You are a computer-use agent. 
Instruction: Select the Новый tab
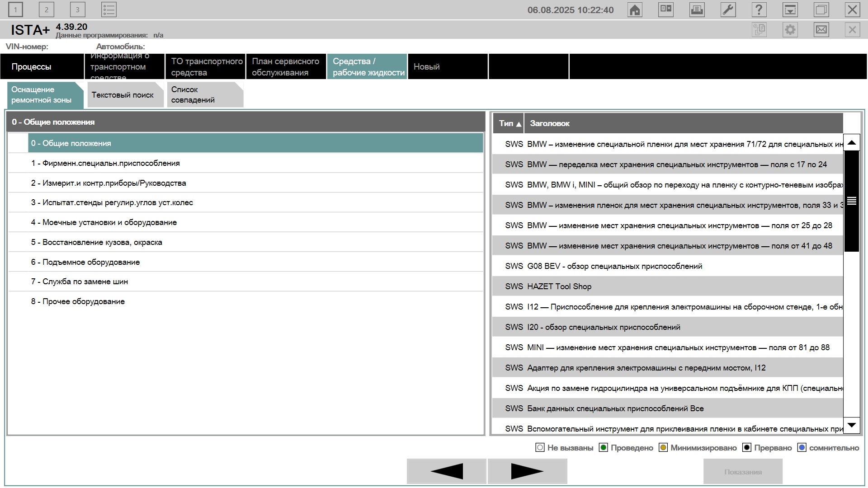[448, 66]
